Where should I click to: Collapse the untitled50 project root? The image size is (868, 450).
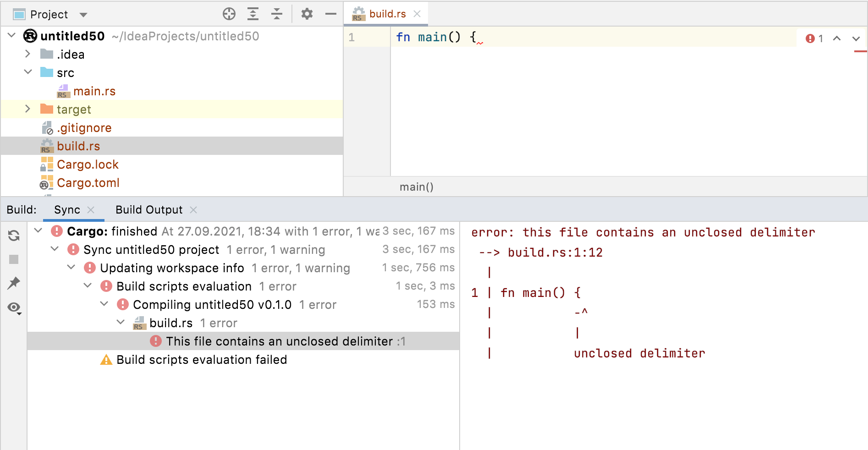12,35
